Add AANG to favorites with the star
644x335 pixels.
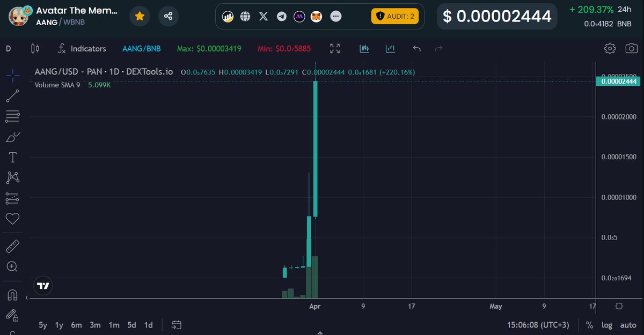[x=140, y=17]
